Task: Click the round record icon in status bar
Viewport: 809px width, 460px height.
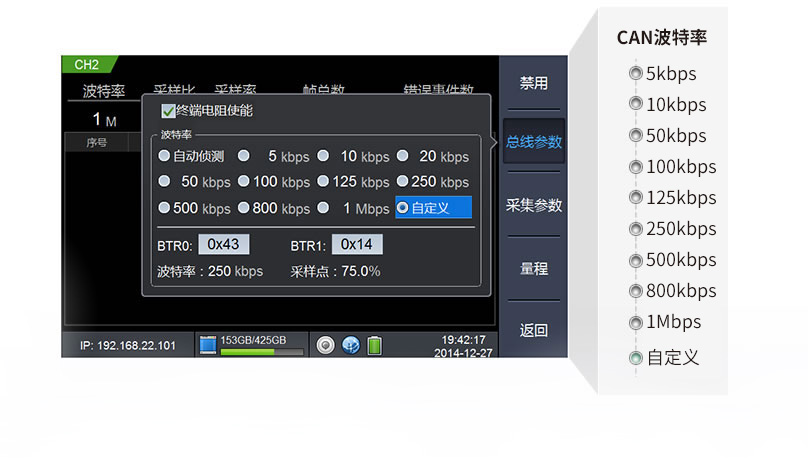Action: tap(326, 345)
